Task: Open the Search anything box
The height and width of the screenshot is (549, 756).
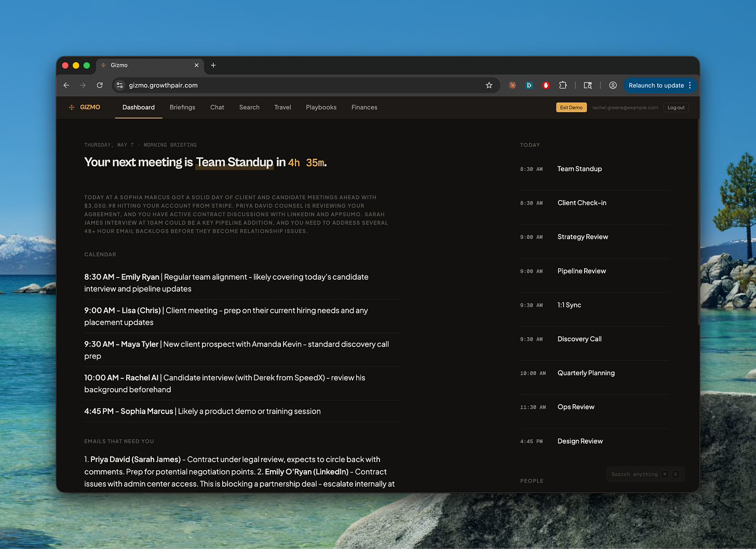Action: [x=645, y=474]
